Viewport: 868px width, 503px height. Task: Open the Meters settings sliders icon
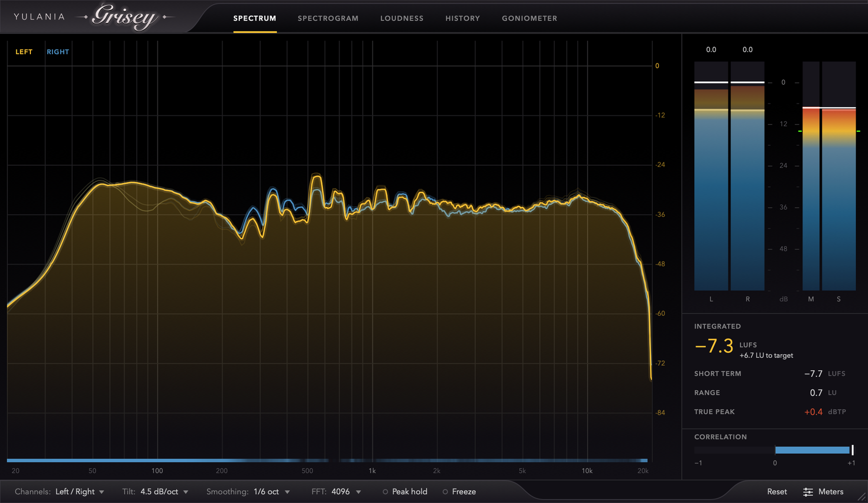tap(808, 492)
